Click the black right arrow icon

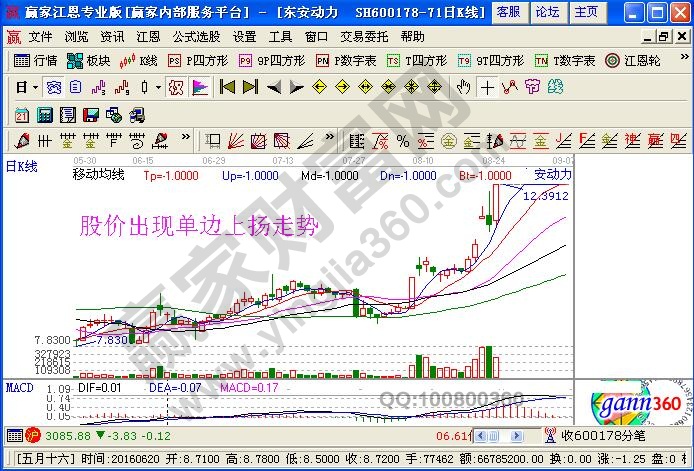click(296, 87)
